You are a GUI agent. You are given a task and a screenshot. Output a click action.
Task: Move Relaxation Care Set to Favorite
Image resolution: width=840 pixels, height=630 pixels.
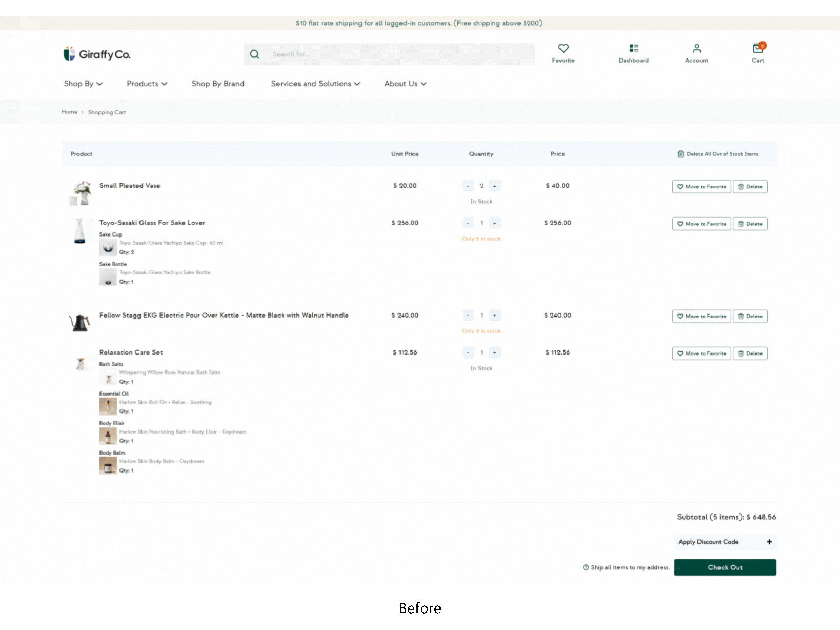(x=702, y=353)
